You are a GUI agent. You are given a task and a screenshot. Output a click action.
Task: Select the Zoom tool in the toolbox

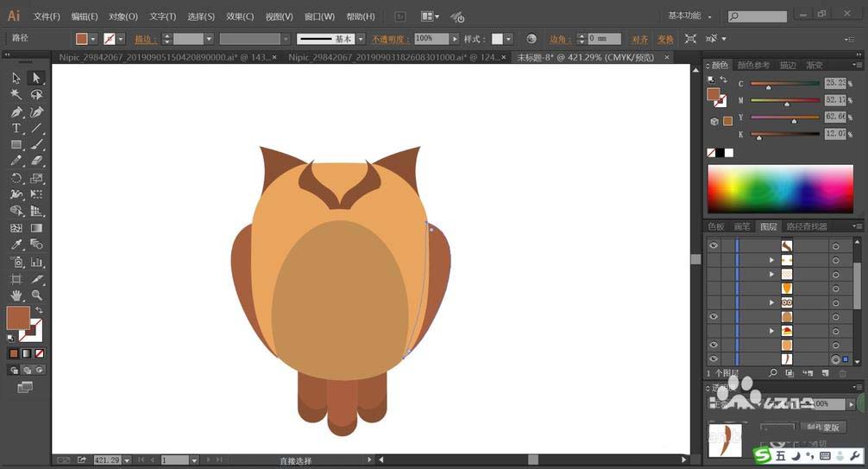tap(36, 295)
